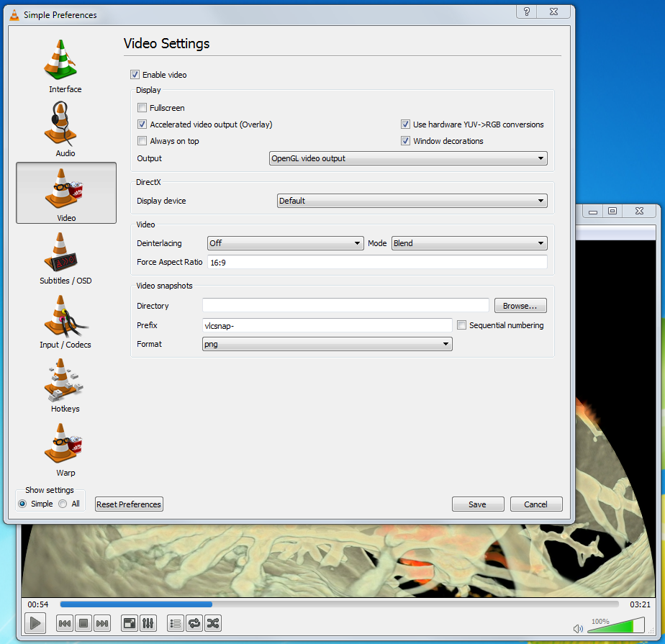Toggle the loop/repeat icon
This screenshot has width=665, height=644.
194,623
